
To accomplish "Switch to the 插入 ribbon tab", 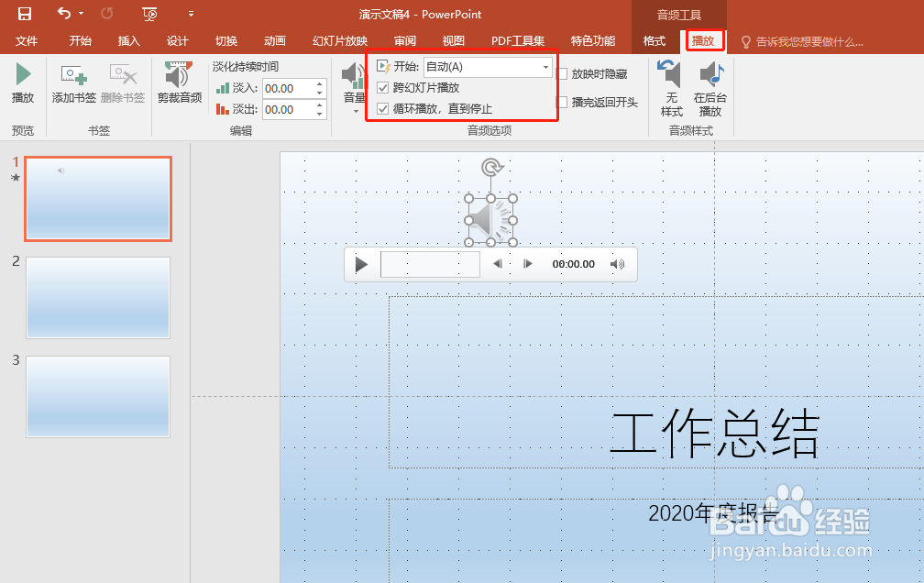I will click(128, 40).
